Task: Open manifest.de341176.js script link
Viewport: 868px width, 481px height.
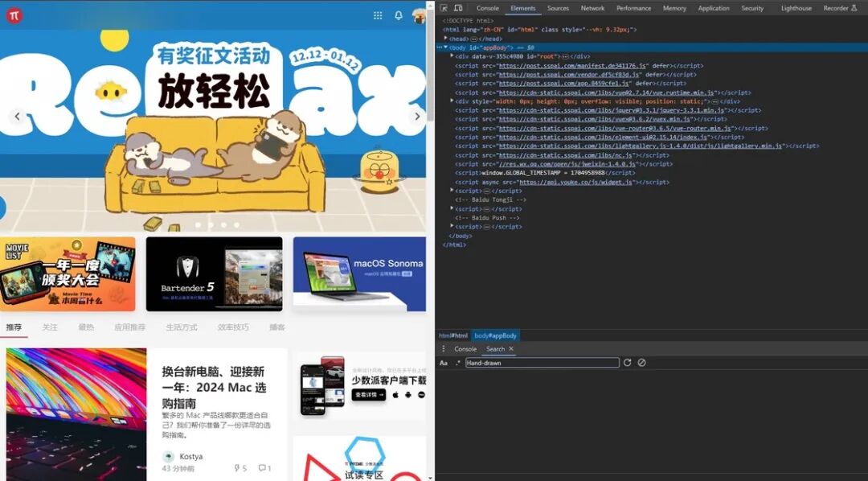Action: click(573, 65)
